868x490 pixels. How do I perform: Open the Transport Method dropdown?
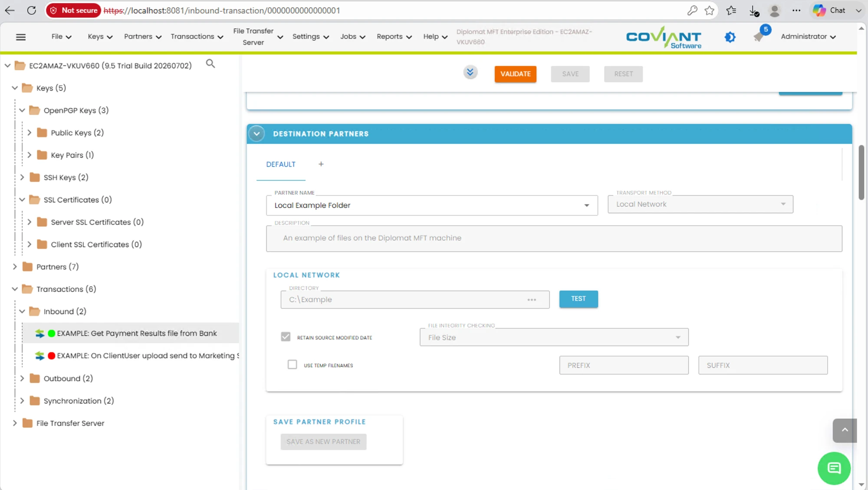700,204
